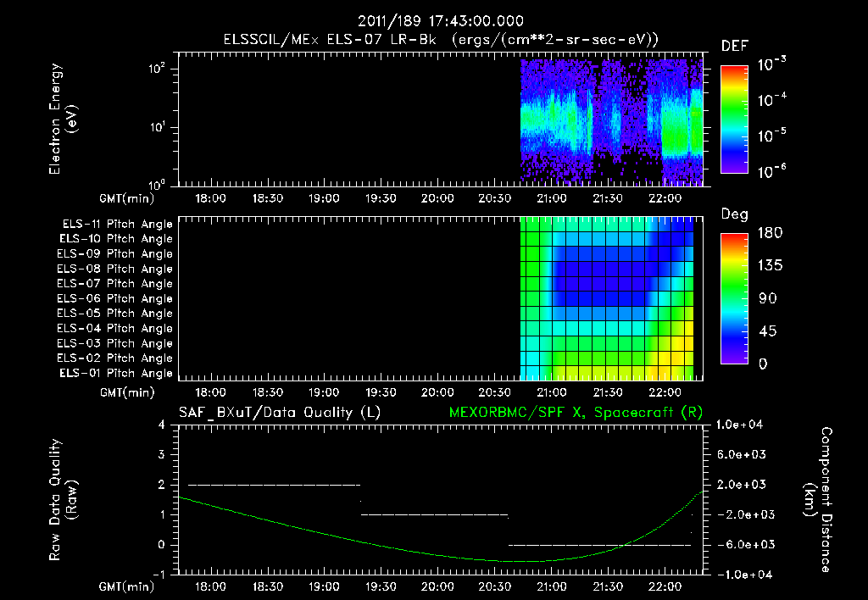Click the 180 value on Deg scale
Viewport: 868px width, 600px height.
point(770,233)
